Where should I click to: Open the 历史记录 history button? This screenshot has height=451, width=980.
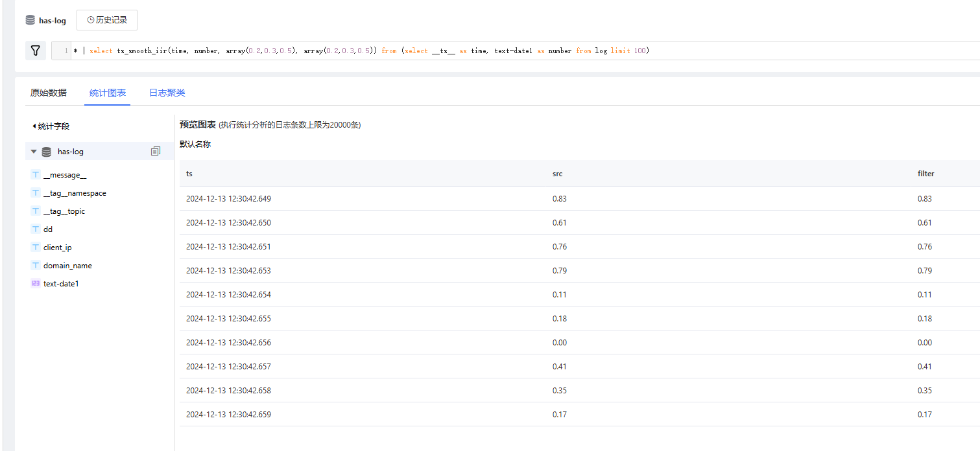click(107, 20)
